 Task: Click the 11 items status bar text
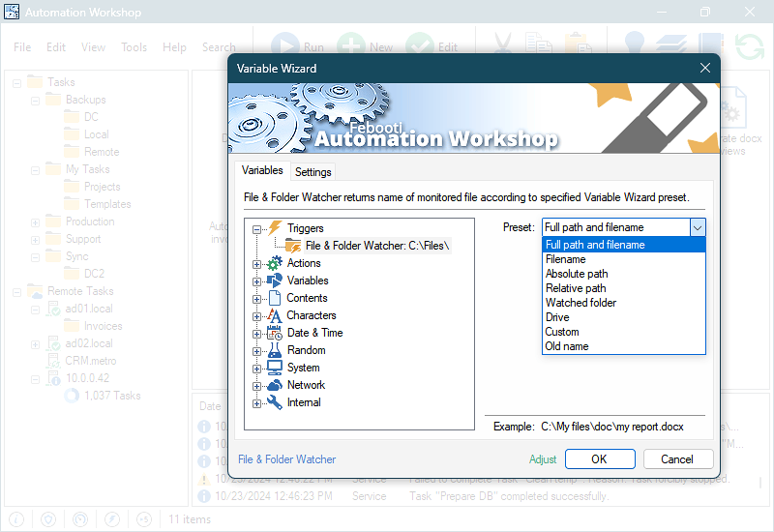[190, 519]
